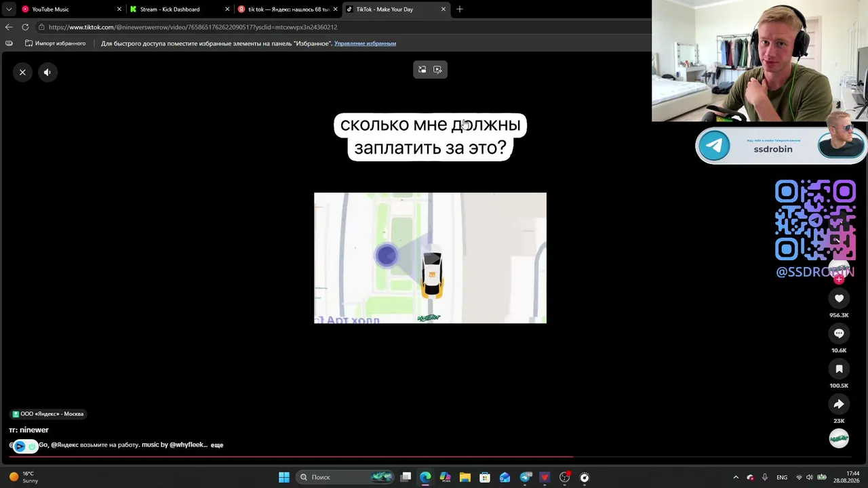The height and width of the screenshot is (488, 868).
Task: Close the Яндекс search tab
Action: (335, 9)
